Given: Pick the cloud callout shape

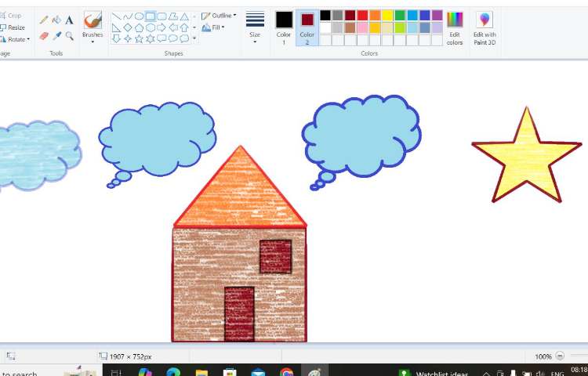Looking at the screenshot, I should click(184, 38).
